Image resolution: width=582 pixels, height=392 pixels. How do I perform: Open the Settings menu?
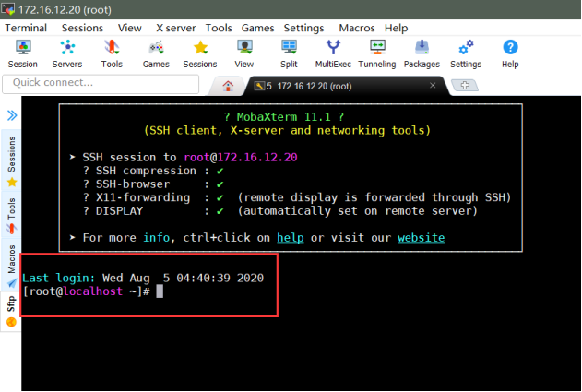304,28
